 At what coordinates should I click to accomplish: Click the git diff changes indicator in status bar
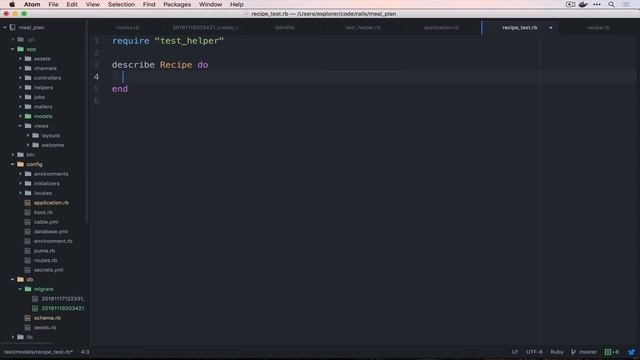[x=611, y=352]
